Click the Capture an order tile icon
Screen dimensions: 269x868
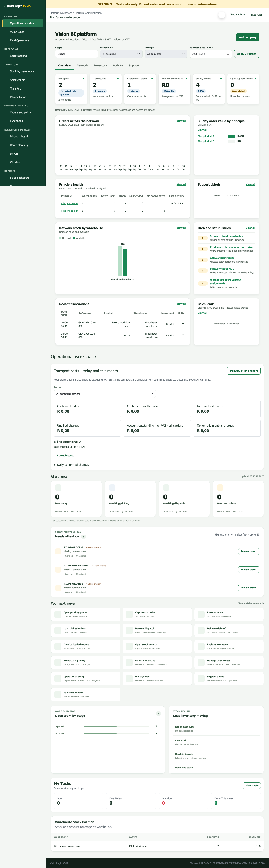tap(129, 614)
